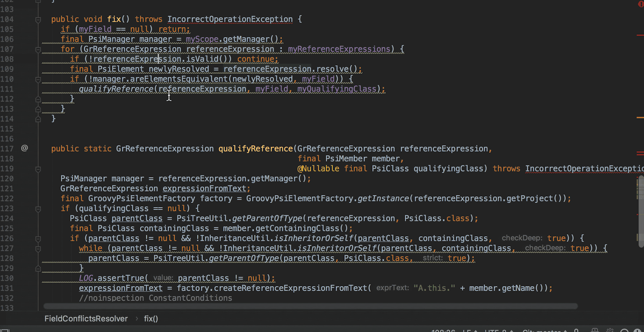The width and height of the screenshot is (644, 332).
Task: Fold the parentClass if-block on line 126
Action: point(38,238)
